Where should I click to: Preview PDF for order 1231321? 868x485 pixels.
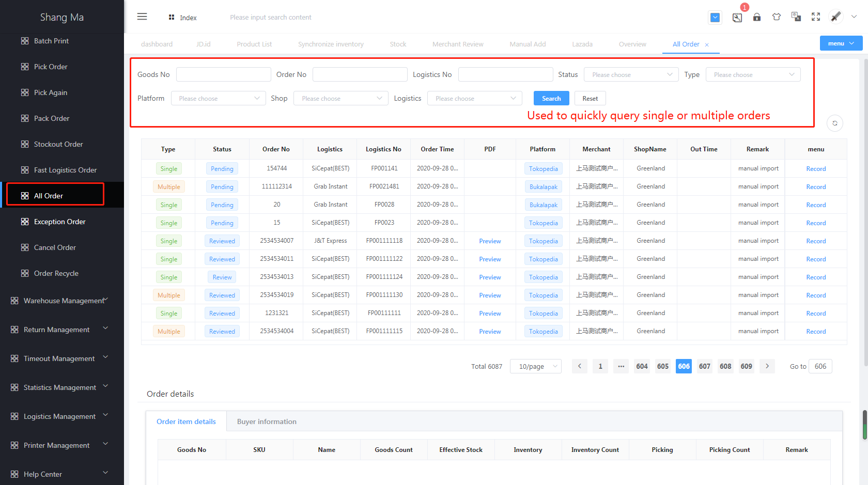[x=490, y=314]
